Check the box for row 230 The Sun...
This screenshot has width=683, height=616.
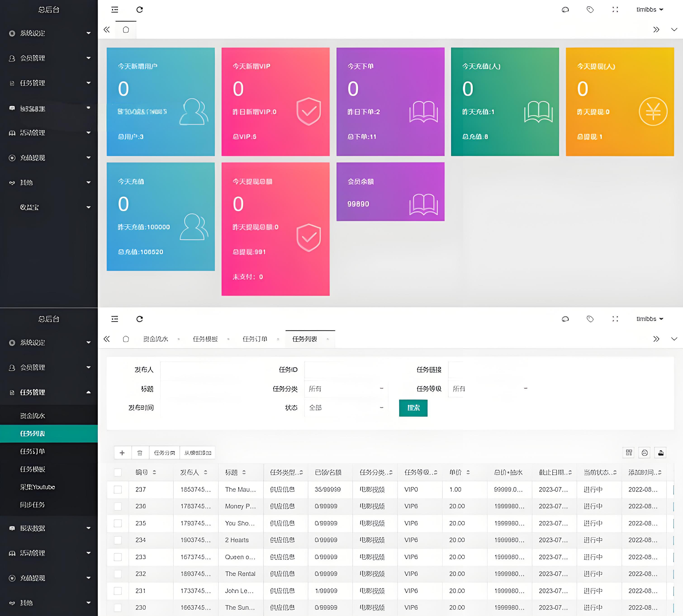118,608
